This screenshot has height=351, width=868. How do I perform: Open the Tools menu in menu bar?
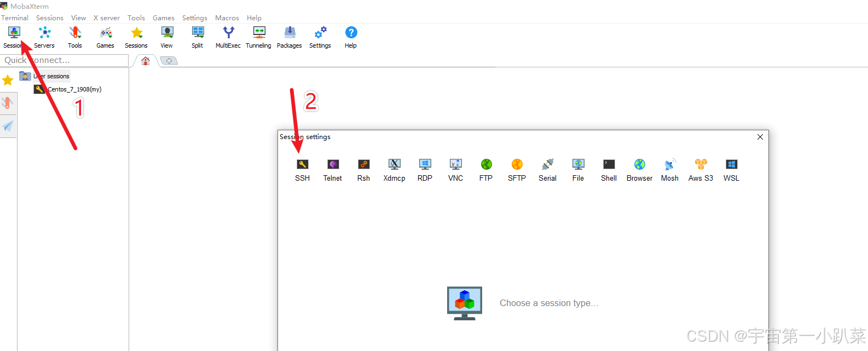(136, 18)
